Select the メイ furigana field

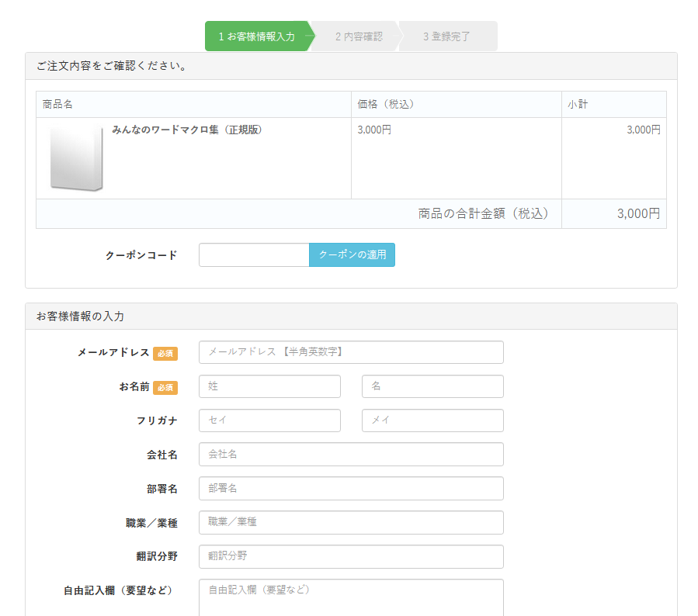click(x=432, y=420)
